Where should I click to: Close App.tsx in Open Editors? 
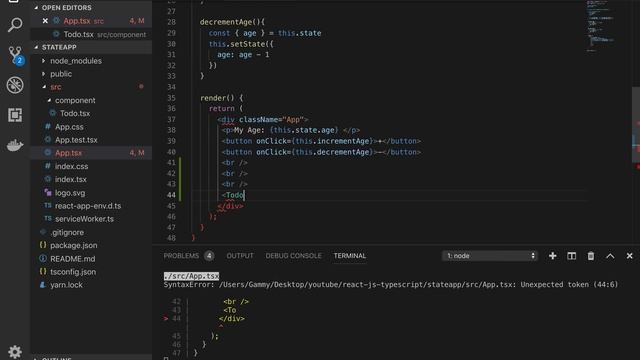[x=45, y=20]
